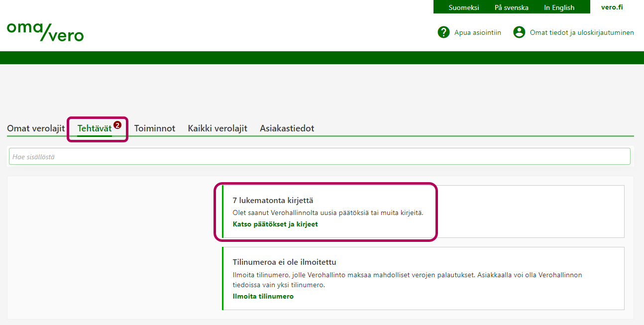Select the person silhouette account icon
644x325 pixels.
click(519, 32)
